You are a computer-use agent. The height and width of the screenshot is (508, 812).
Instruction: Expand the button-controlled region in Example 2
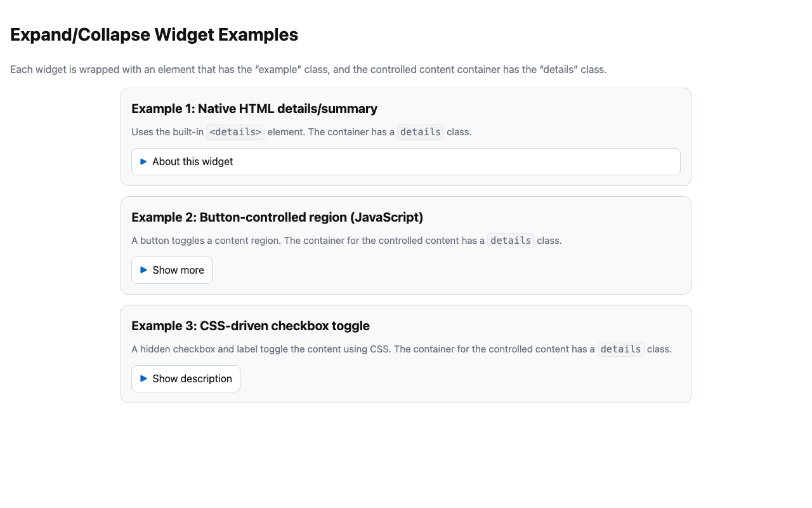(x=171, y=270)
